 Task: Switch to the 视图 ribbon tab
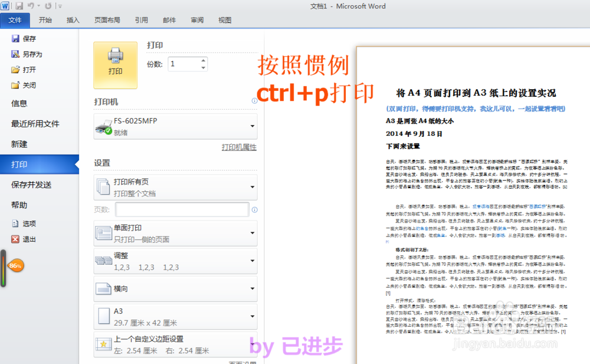pos(225,19)
